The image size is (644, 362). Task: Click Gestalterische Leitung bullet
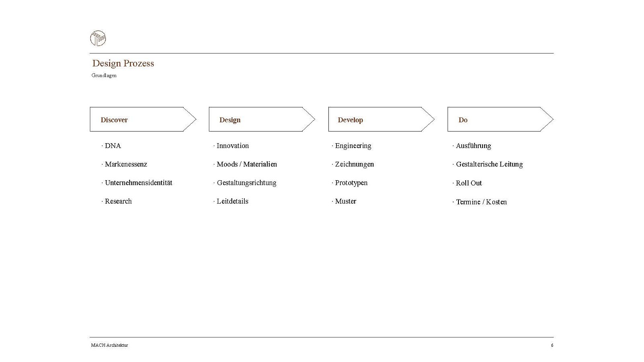[x=489, y=164]
